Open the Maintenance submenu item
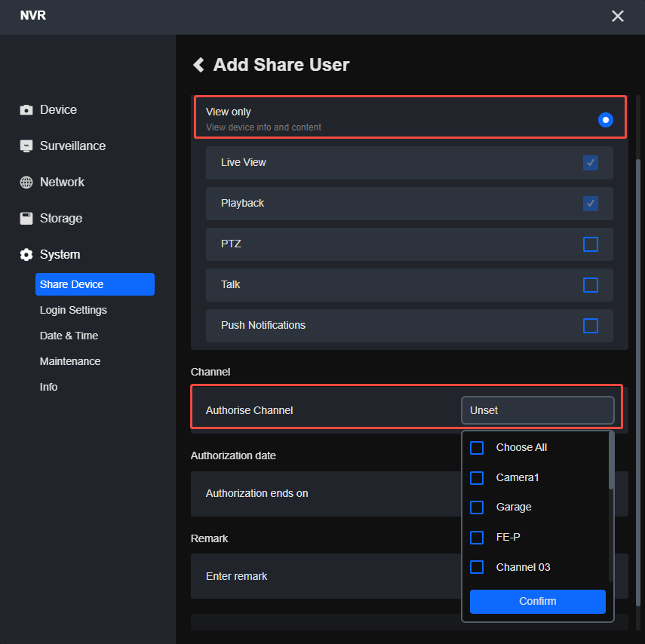The width and height of the screenshot is (645, 644). (70, 361)
